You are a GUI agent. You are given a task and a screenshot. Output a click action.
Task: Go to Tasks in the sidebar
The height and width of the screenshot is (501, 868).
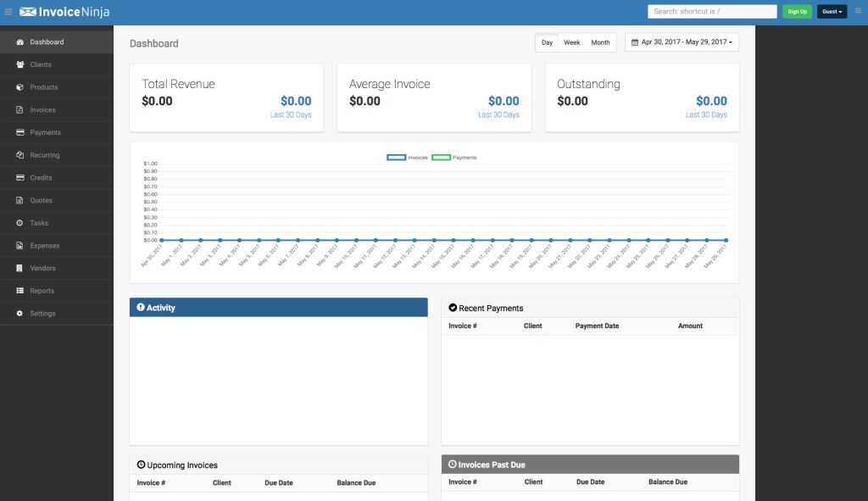[57, 223]
